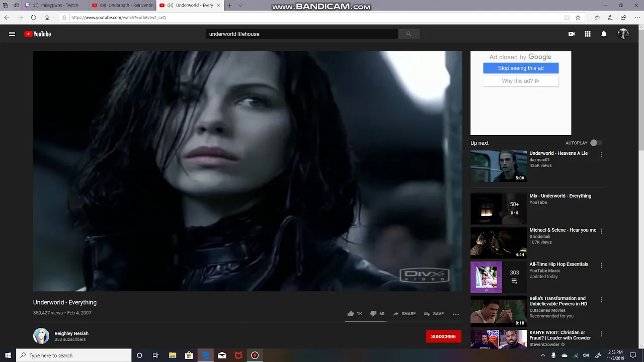Image resolution: width=644 pixels, height=362 pixels.
Task: Go back in browser
Action: (7, 18)
